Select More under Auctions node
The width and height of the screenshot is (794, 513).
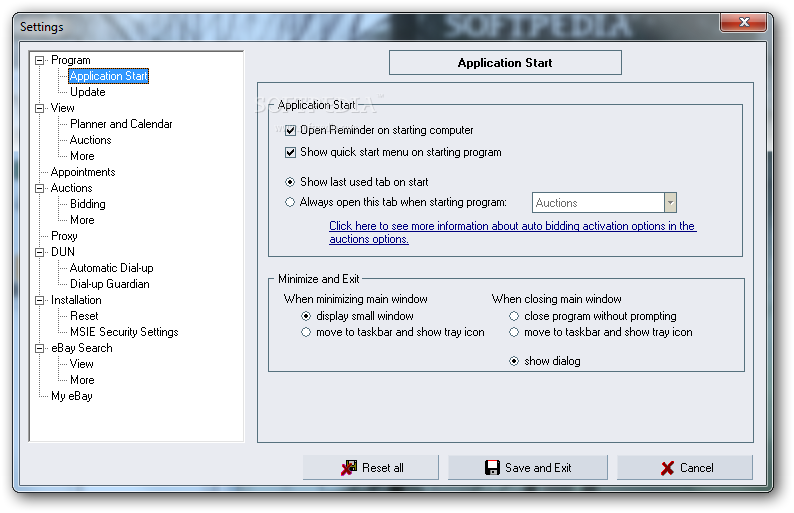click(82, 220)
